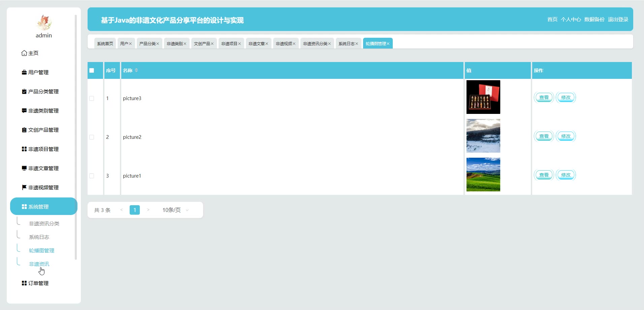The height and width of the screenshot is (310, 644).
Task: Close the 产品分类 tab
Action: pos(158,44)
